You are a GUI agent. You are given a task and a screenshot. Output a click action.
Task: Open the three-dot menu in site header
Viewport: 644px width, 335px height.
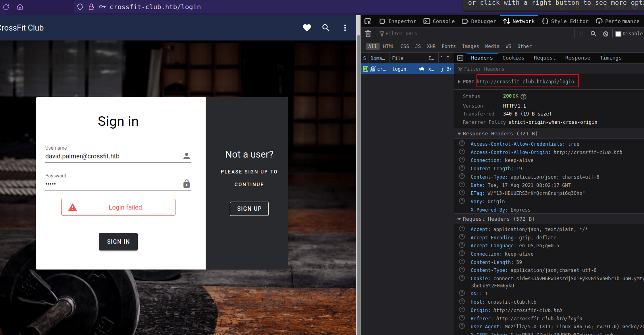click(x=345, y=28)
